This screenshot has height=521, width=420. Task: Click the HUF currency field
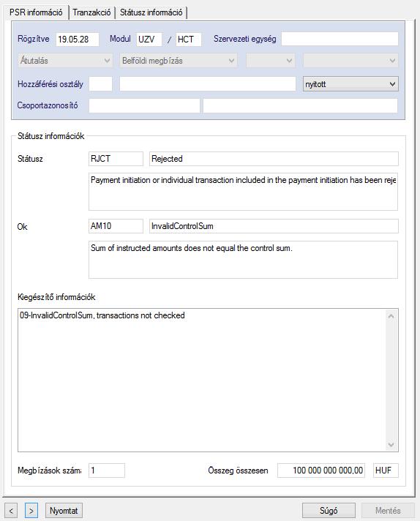pos(386,471)
